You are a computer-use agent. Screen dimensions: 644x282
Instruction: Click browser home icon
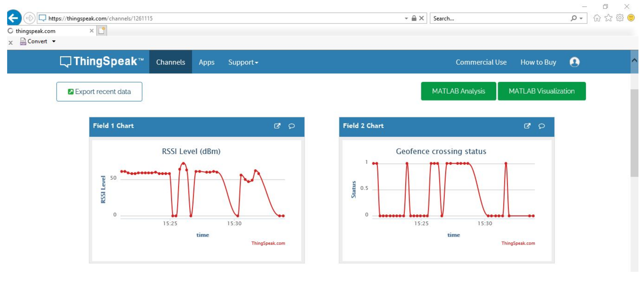[x=597, y=18]
